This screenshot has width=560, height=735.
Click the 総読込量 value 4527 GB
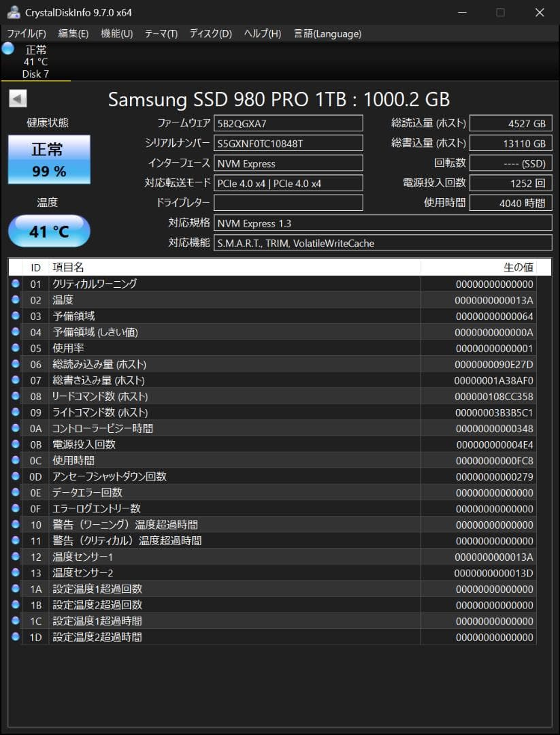tap(511, 123)
